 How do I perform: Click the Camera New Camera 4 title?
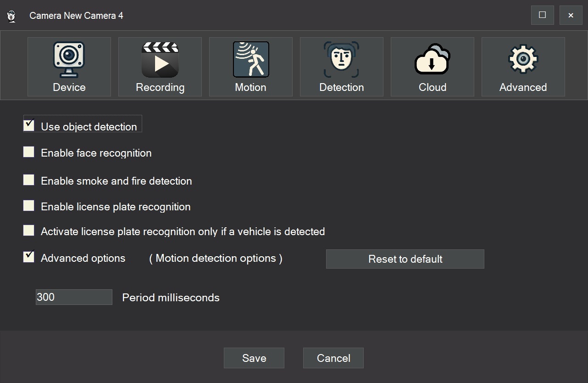tap(76, 16)
